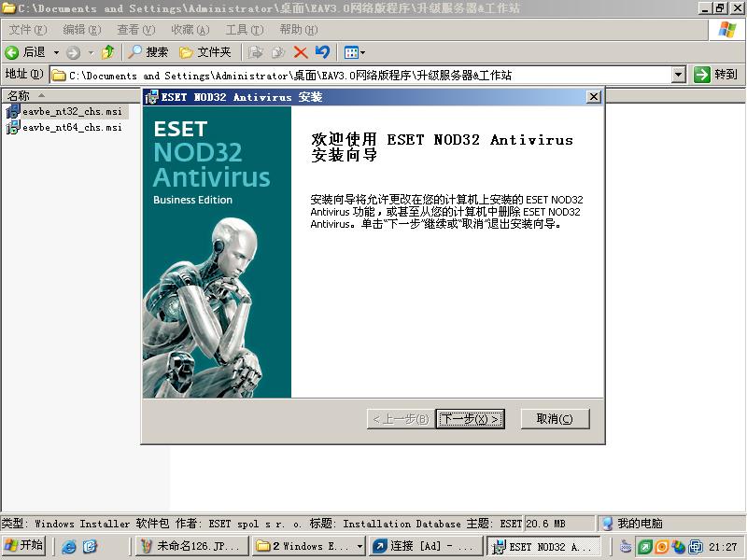747x560 pixels.
Task: Click the Start (开始) button on taskbar
Action: [x=24, y=546]
